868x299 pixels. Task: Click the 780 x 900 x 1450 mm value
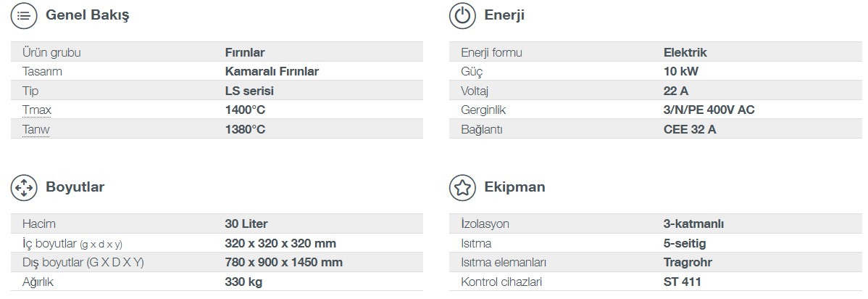(283, 263)
